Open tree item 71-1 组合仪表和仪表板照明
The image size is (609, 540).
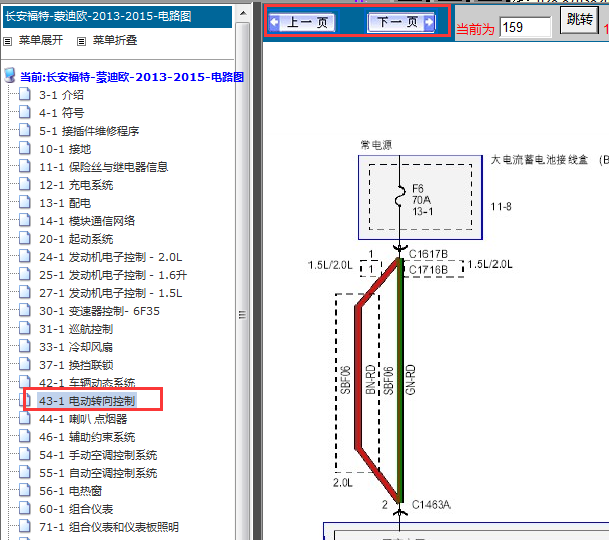(109, 527)
